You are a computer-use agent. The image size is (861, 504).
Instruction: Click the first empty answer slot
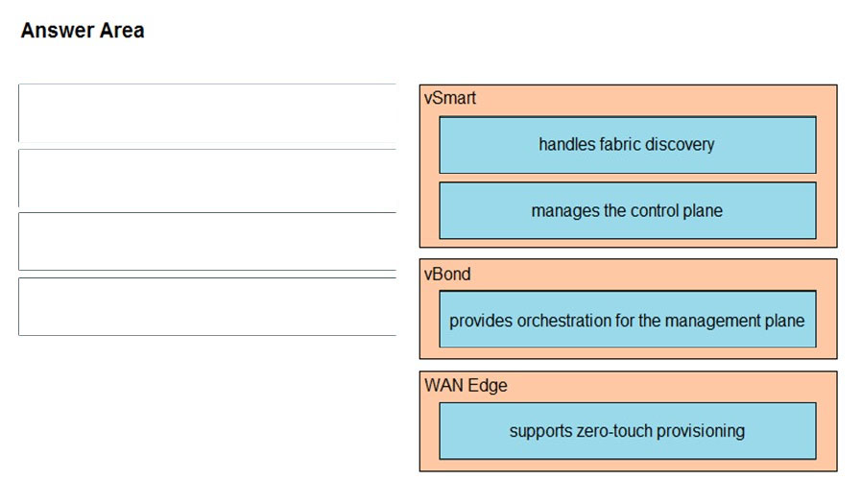tap(207, 113)
